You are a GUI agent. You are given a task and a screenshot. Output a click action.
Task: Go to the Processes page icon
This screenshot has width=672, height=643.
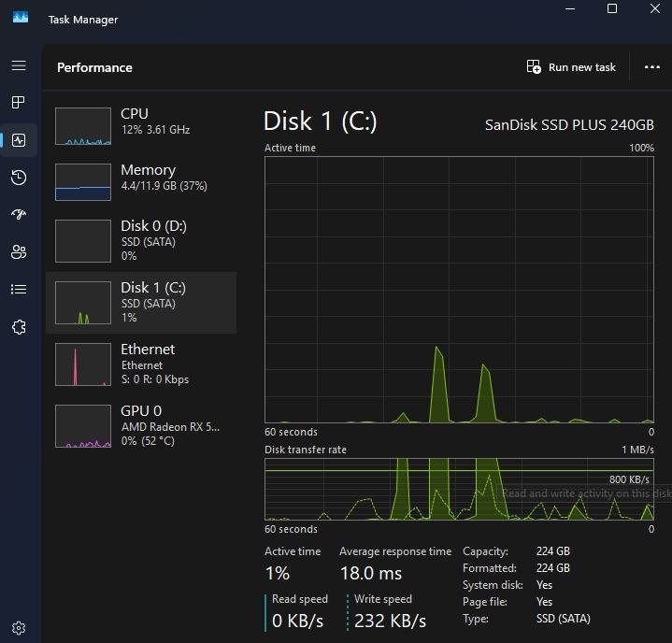click(x=19, y=103)
